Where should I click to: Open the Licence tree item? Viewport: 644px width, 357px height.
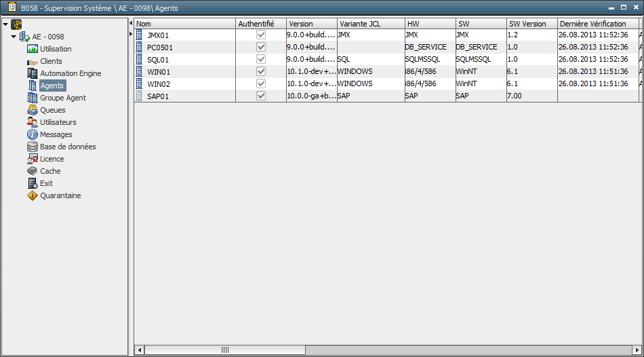coord(52,159)
